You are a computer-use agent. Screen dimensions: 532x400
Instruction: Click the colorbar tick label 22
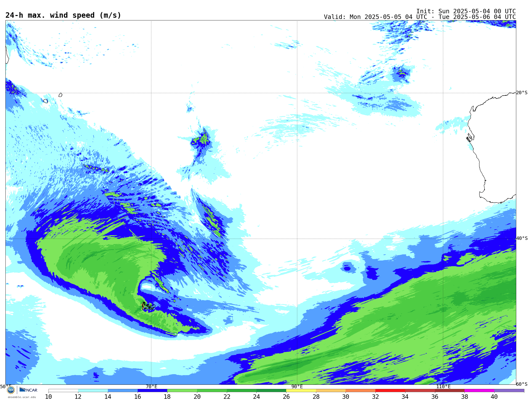[x=227, y=397]
